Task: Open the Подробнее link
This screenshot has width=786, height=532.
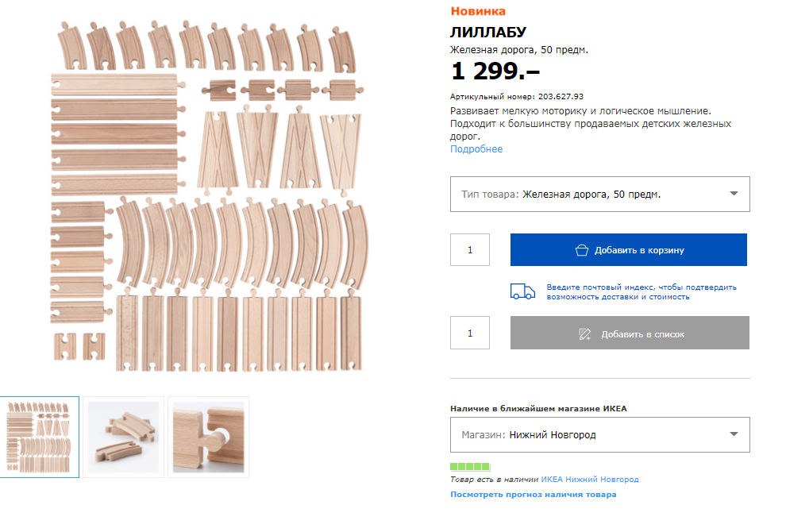Action: (x=476, y=149)
